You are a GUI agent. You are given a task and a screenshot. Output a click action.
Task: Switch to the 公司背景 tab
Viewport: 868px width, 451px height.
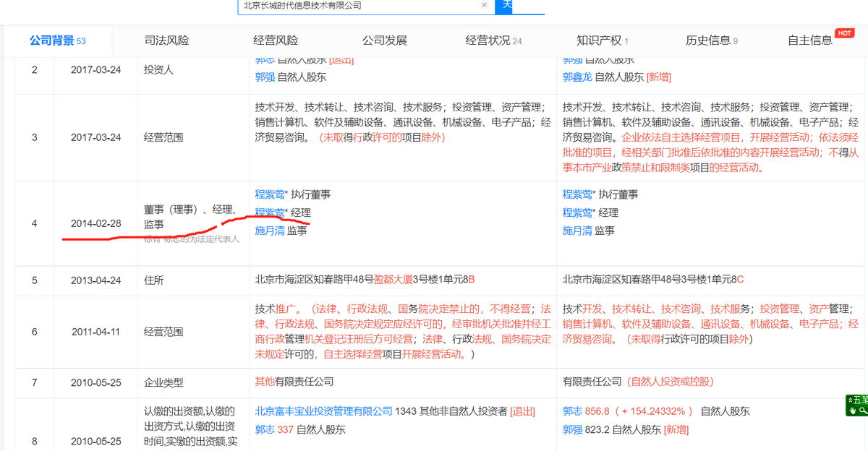[57, 40]
